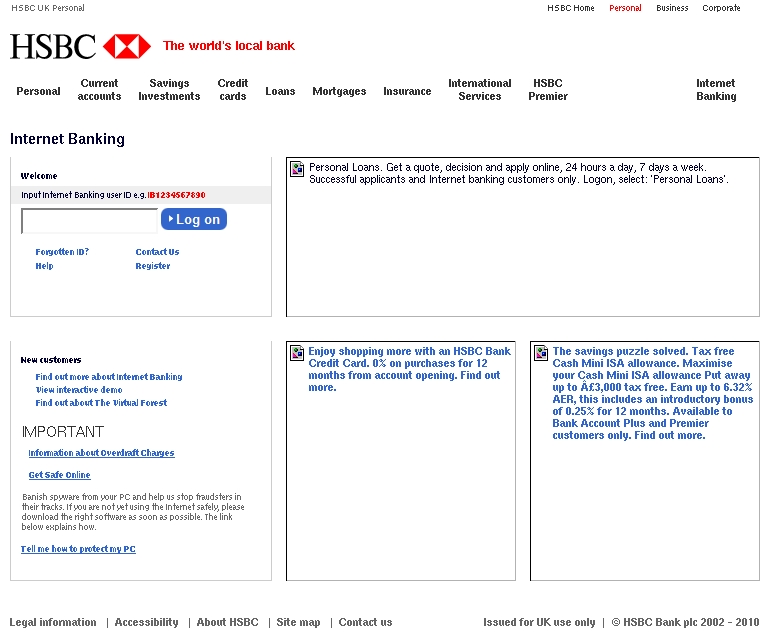
Task: Click Tell me how to protect my PC
Action: 78,549
